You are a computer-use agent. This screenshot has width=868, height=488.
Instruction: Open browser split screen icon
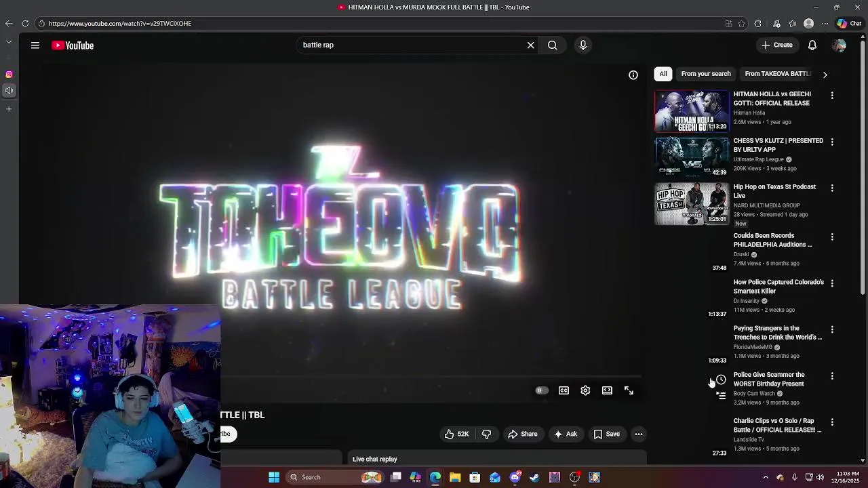point(729,24)
